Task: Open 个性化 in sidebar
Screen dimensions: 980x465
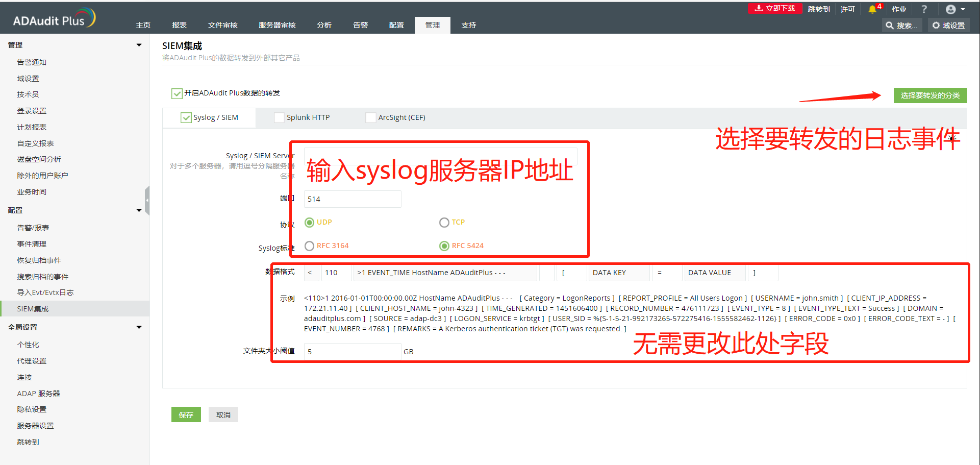Action: [28, 345]
